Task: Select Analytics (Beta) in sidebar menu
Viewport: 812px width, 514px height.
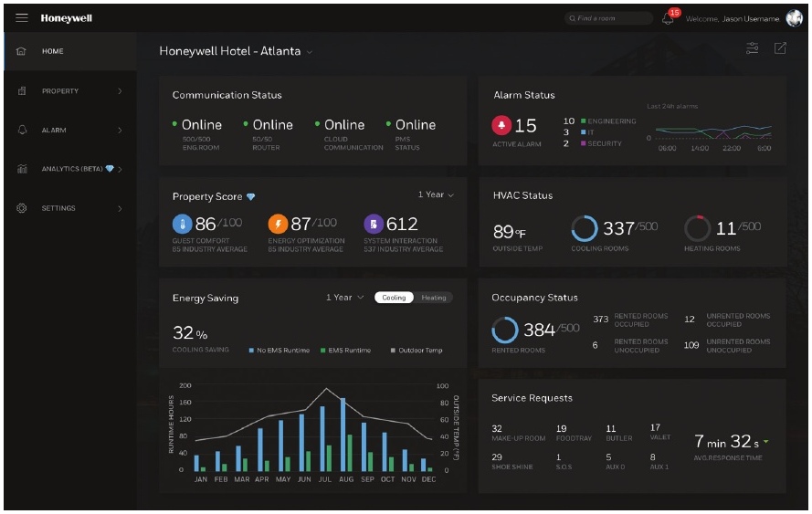Action: tap(70, 169)
